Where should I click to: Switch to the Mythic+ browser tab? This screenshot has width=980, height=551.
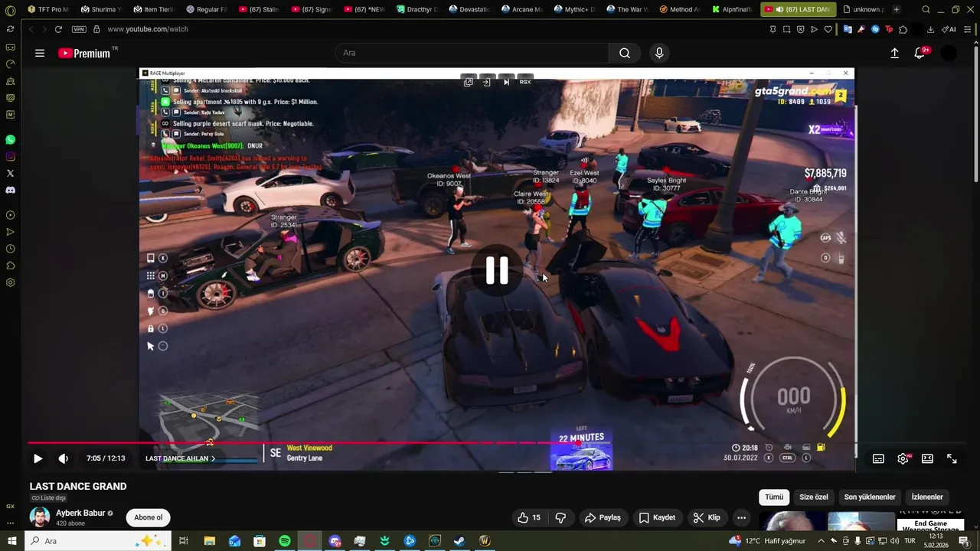tap(575, 9)
